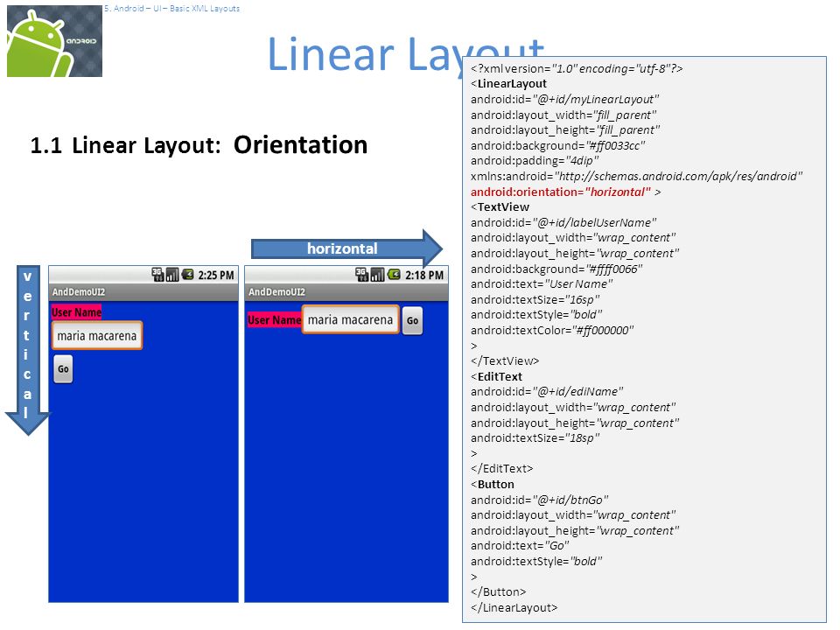Image resolution: width=840 pixels, height=630 pixels.
Task: Click the signal strength icon on the 2:25 PM phone
Action: coord(172,275)
